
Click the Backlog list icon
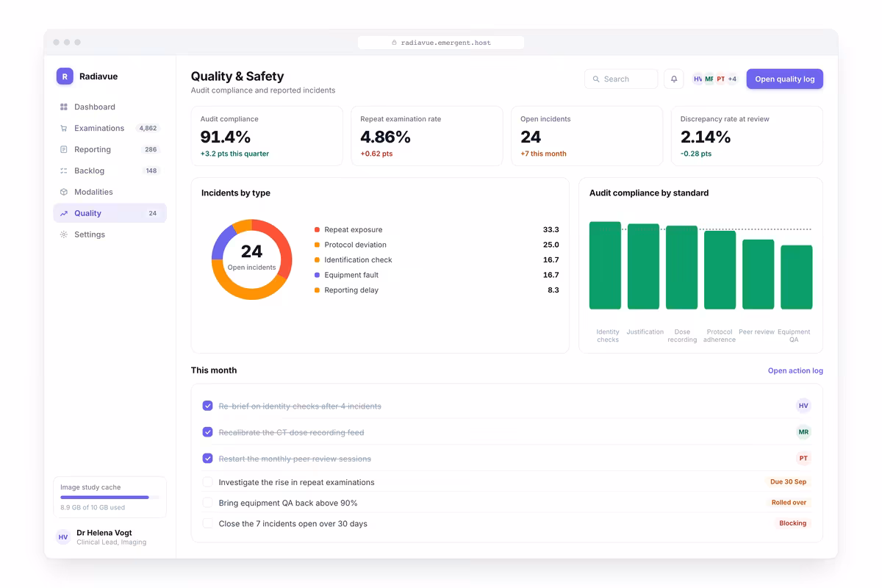(64, 171)
